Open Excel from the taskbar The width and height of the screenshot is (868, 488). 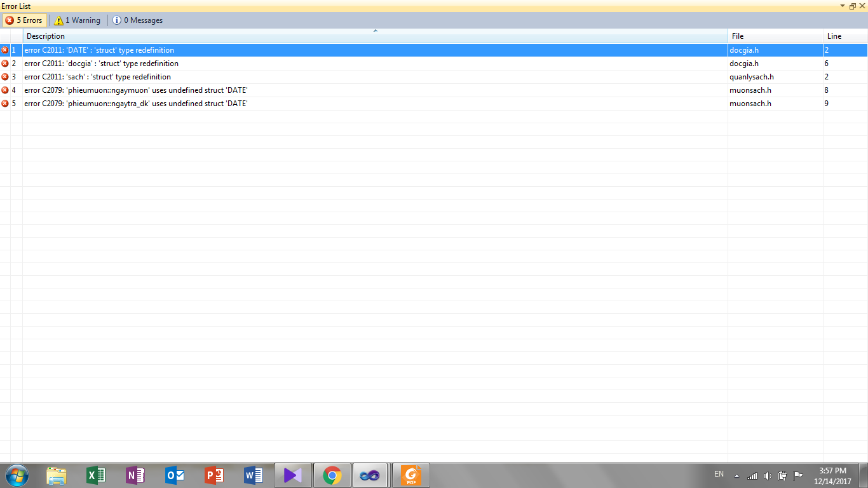(x=96, y=475)
